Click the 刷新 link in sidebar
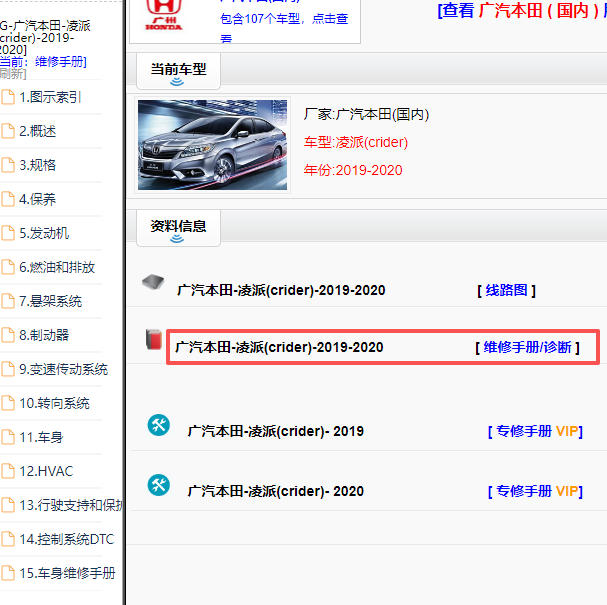This screenshot has height=605, width=607. [x=13, y=74]
